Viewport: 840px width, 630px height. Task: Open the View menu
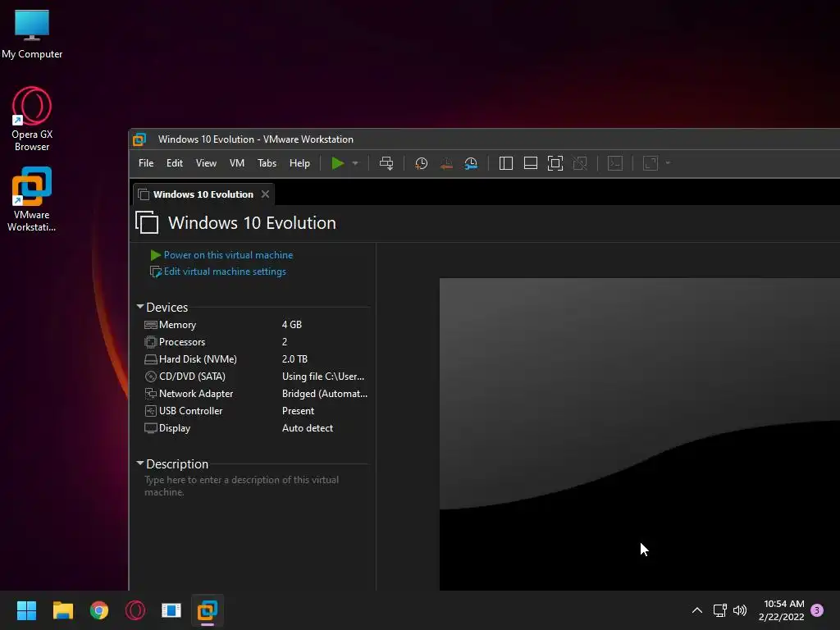(x=206, y=163)
